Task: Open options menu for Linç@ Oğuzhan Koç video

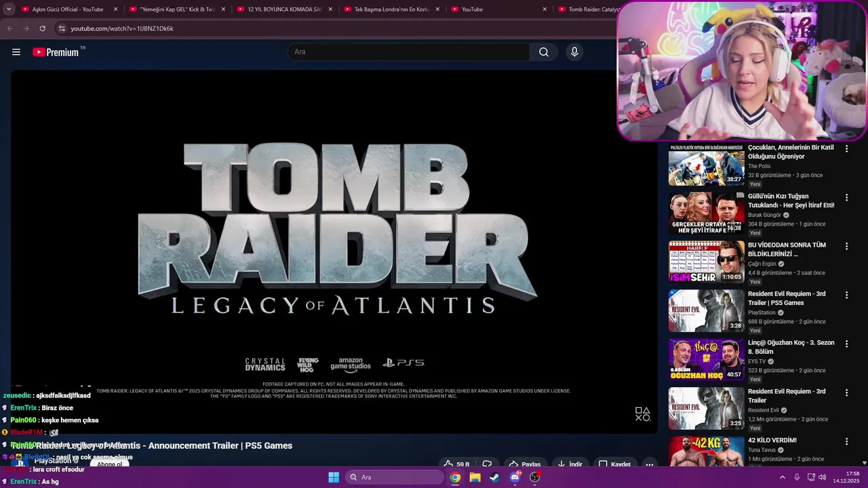Action: pos(846,344)
